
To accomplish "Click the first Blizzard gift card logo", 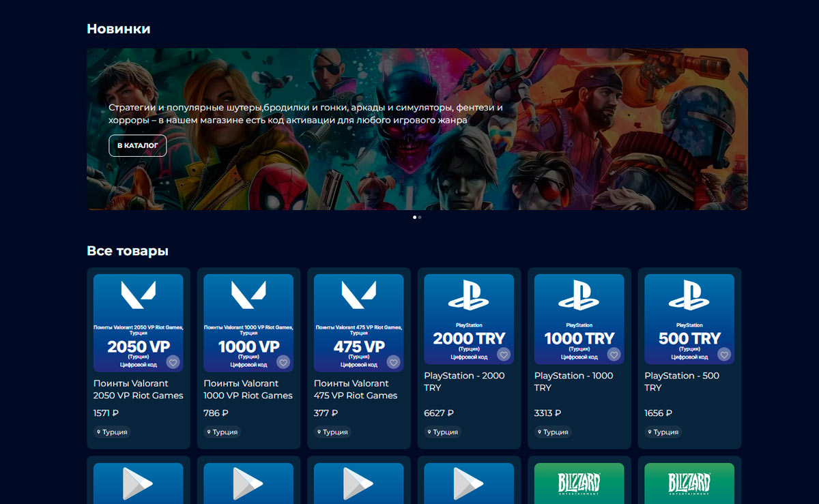I will pos(579,483).
